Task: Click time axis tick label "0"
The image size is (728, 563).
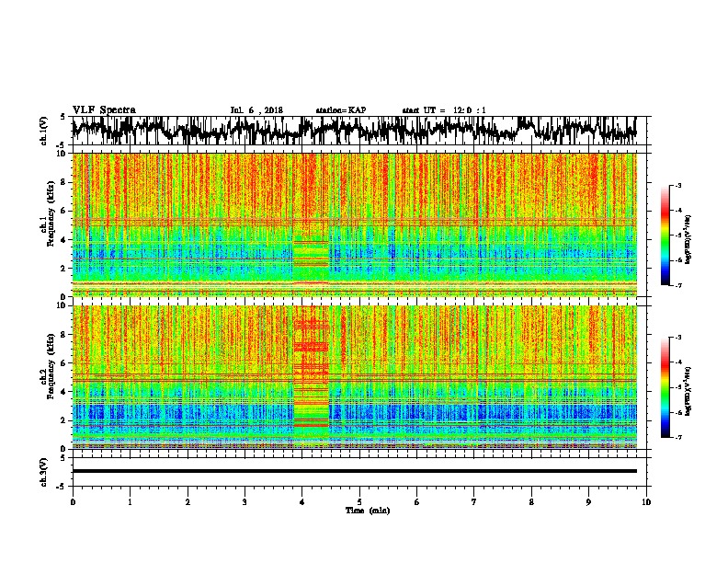Action: (x=73, y=502)
